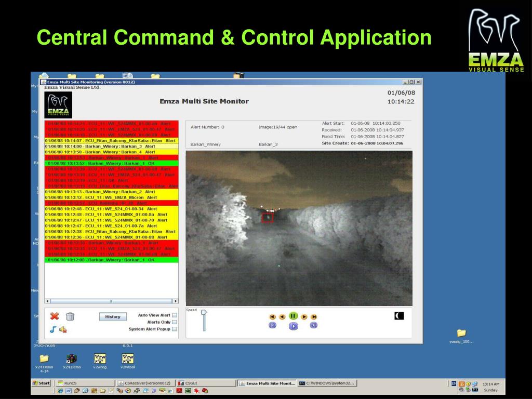532x399 pixels.
Task: Select the red 10:13:19 ECU_11 QA alert row
Action: pyautogui.click(x=111, y=180)
